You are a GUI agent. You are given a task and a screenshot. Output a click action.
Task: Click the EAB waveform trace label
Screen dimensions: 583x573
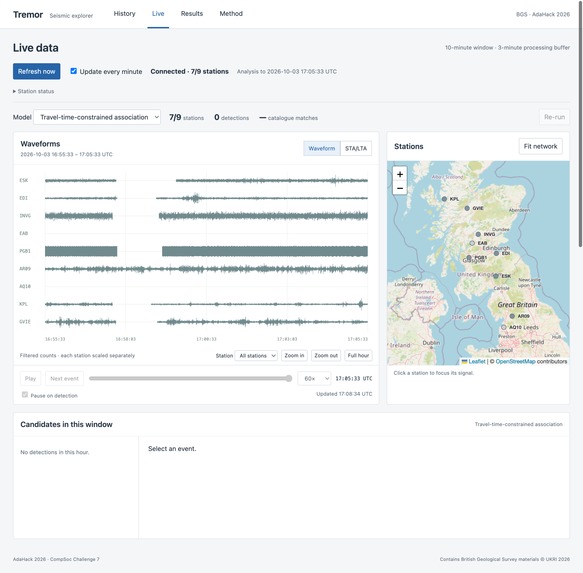click(24, 234)
